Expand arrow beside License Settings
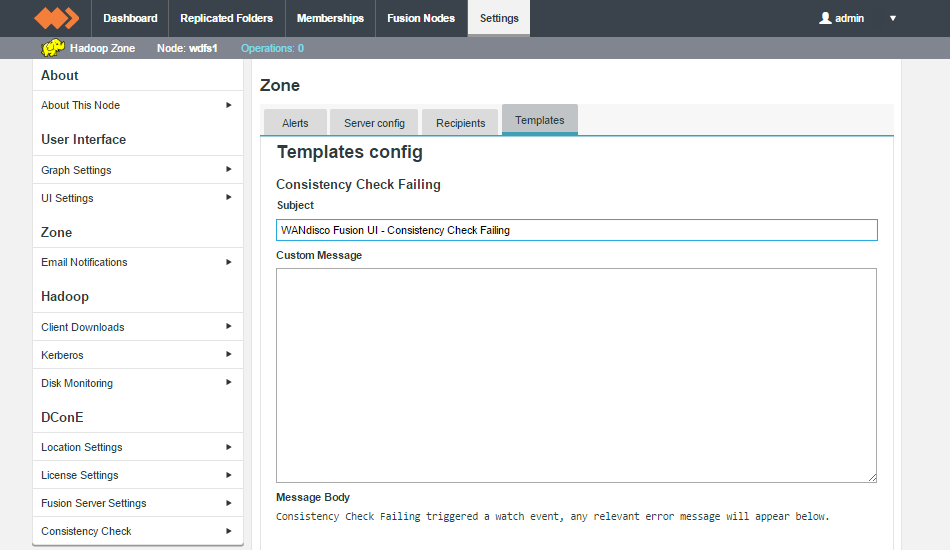Screen dimensions: 950x550 click(228, 475)
